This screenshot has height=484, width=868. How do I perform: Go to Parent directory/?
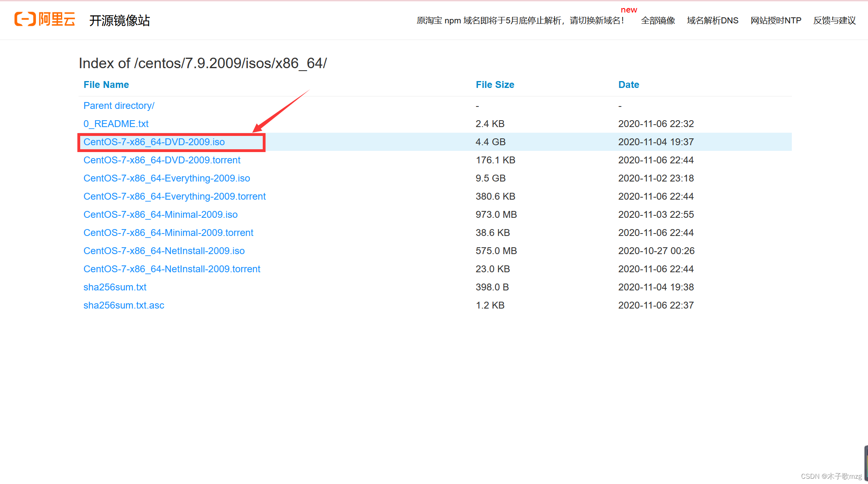tap(119, 106)
